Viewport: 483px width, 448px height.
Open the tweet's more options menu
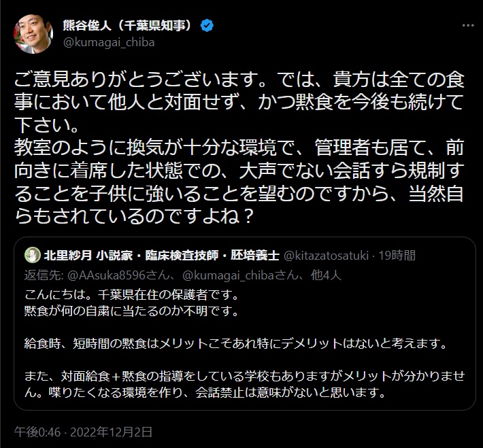[x=467, y=25]
